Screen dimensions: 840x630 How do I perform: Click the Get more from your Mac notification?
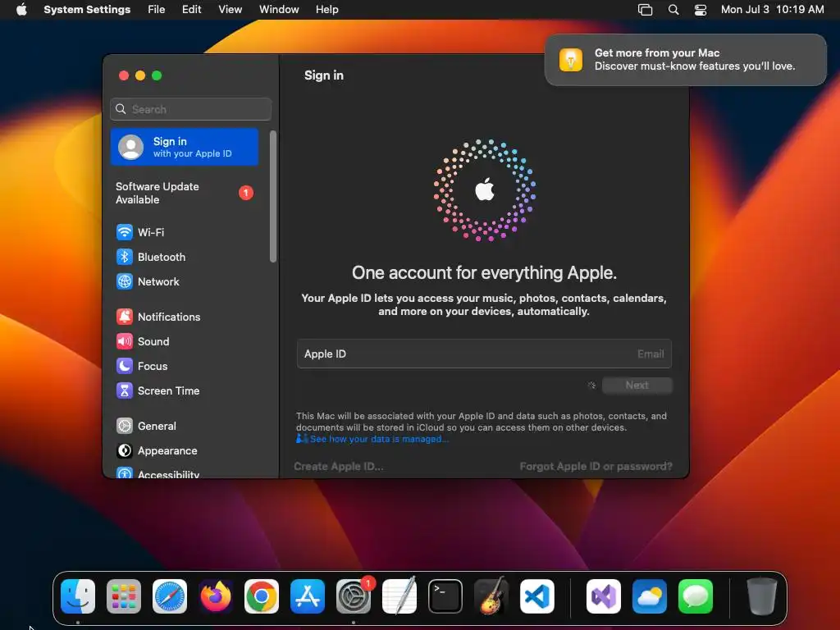coord(685,59)
